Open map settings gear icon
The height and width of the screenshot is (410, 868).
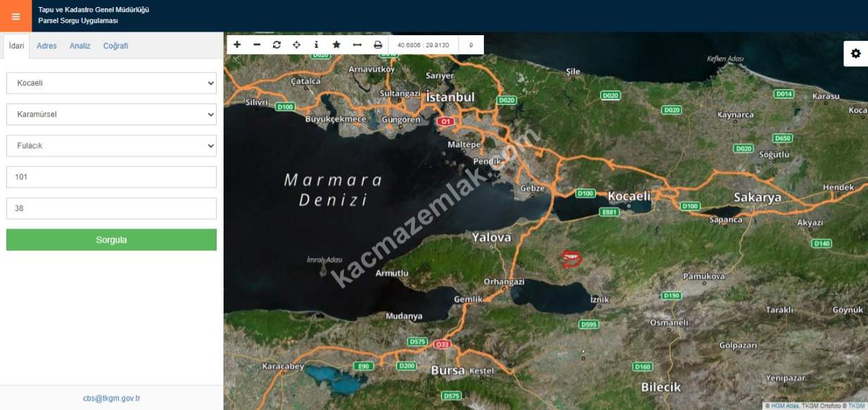855,53
